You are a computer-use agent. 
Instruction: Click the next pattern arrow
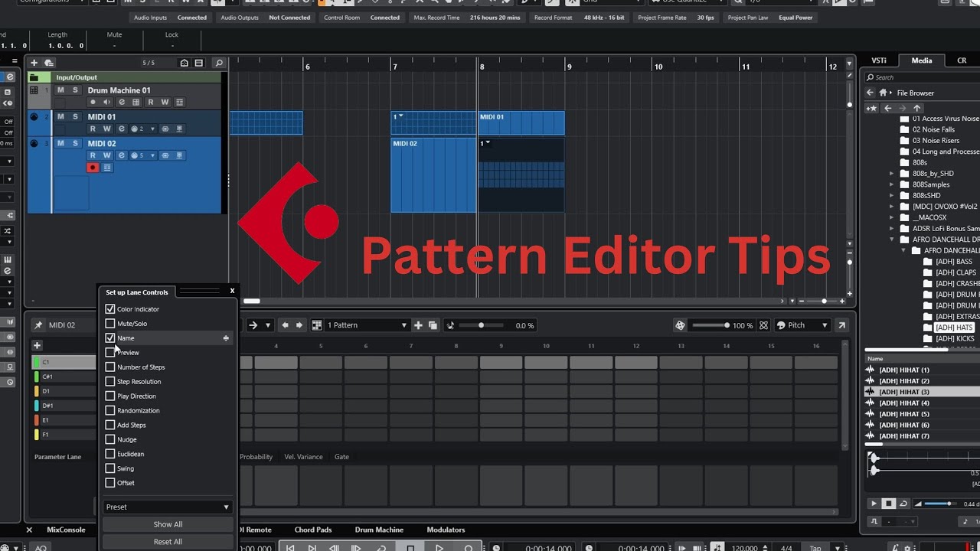click(x=299, y=325)
